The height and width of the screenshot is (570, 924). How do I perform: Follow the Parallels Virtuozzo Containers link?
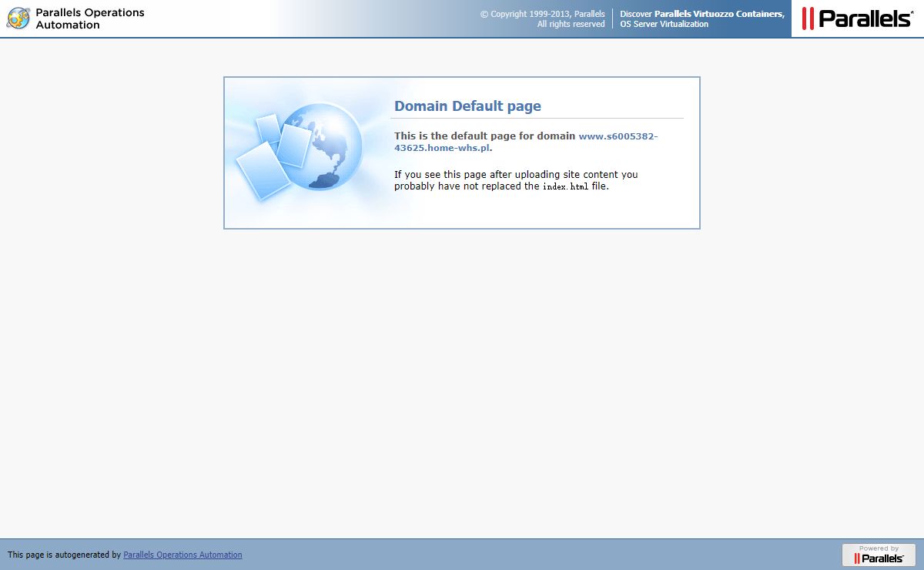(719, 14)
